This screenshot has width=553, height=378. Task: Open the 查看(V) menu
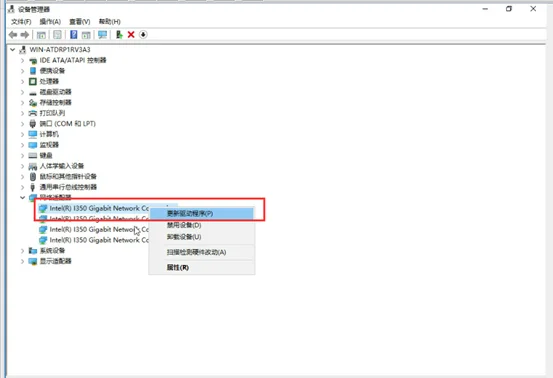coord(80,22)
